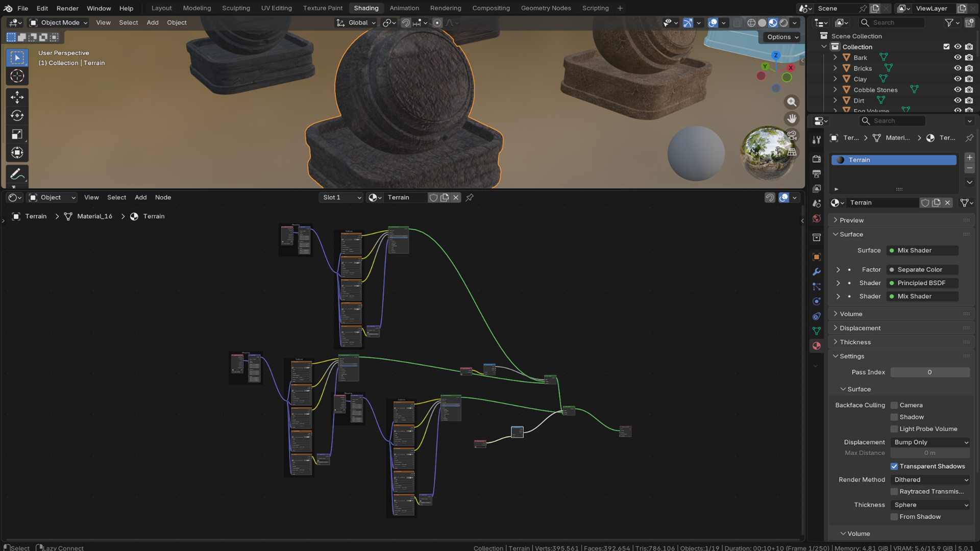Open the Modifiers wrench properties tab
980x551 pixels.
(817, 272)
